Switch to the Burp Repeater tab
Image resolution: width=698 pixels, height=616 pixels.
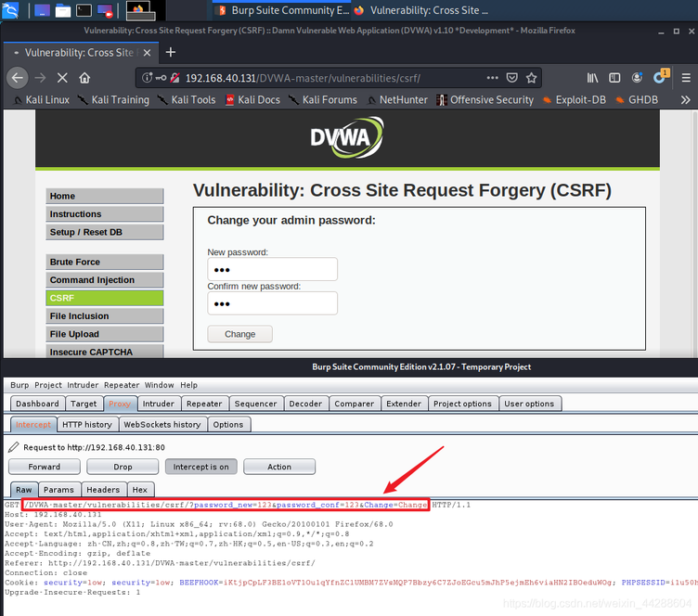[x=204, y=404]
